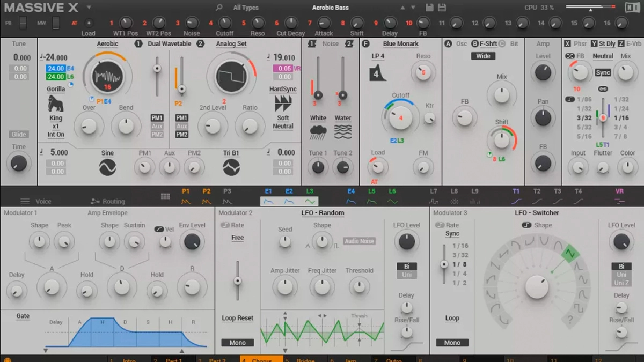Click the Gate label in Amp Envelope

(x=23, y=316)
